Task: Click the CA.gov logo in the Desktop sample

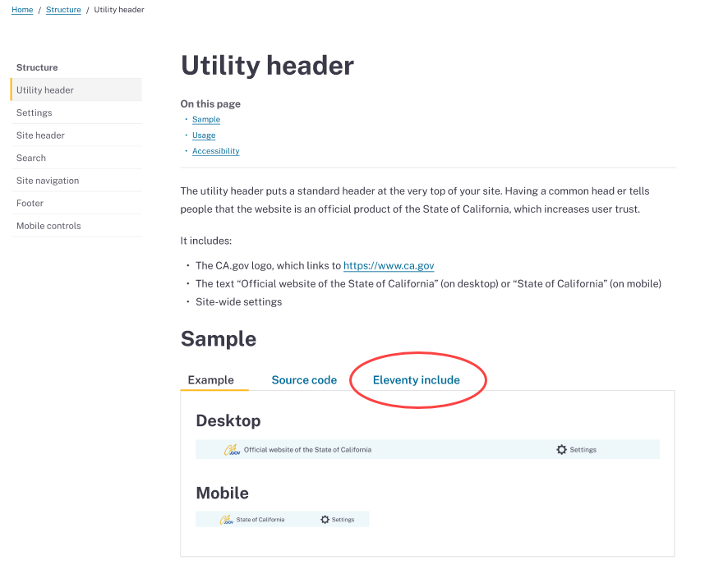Action: [x=230, y=449]
